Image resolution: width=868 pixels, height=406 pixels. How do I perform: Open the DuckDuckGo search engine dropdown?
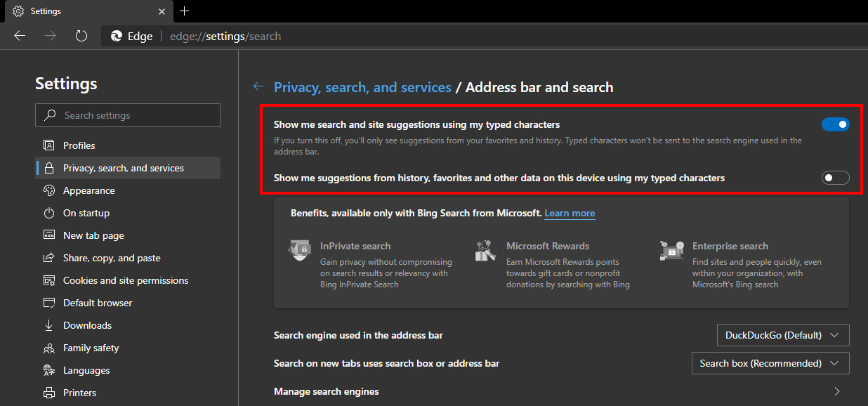(783, 335)
